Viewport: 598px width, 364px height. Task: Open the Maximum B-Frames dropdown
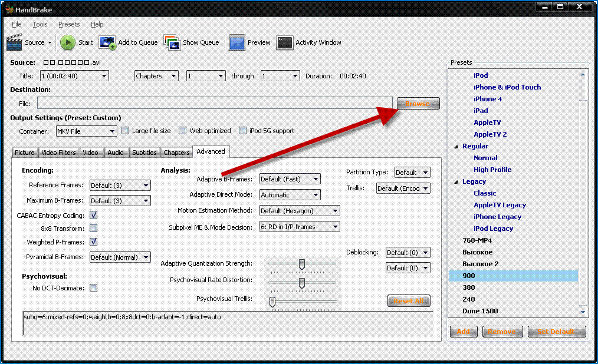120,201
